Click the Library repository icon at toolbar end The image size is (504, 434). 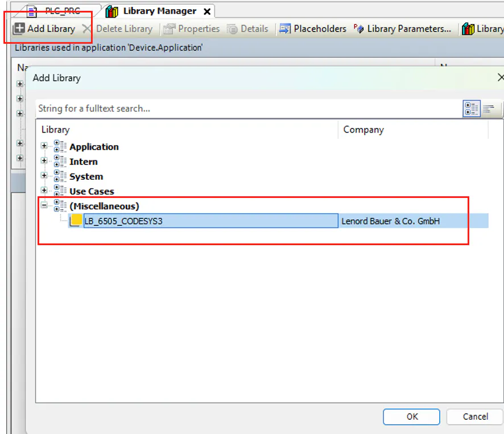pyautogui.click(x=468, y=28)
